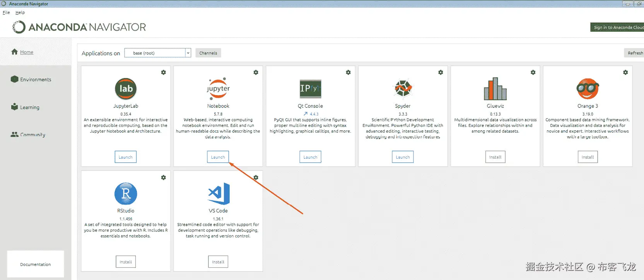
Task: Open settings gear on RStudio card
Action: click(164, 178)
